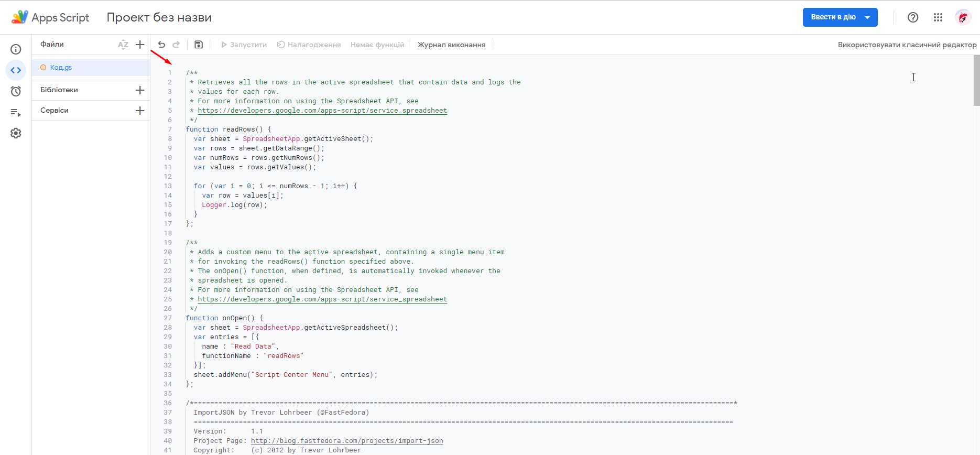Add a service with Сервіси plus button
This screenshot has width=980, height=455.
[x=140, y=111]
